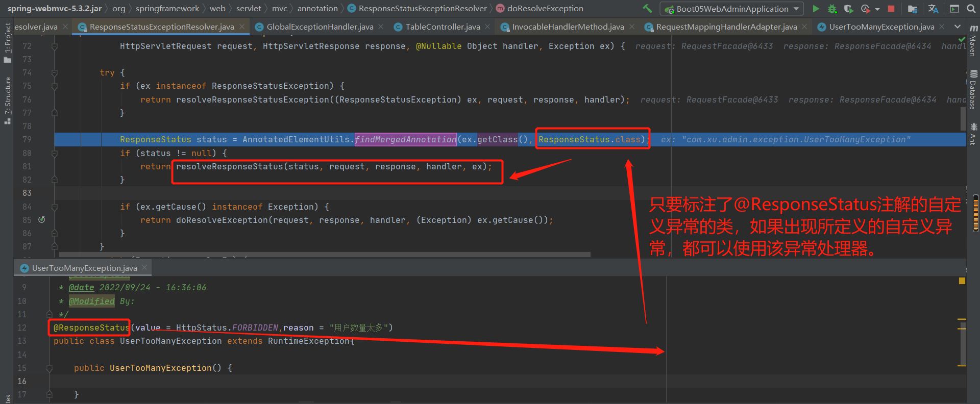980x404 pixels.
Task: Click yellow warning indicator in lower editor stripe
Action: tap(962, 281)
